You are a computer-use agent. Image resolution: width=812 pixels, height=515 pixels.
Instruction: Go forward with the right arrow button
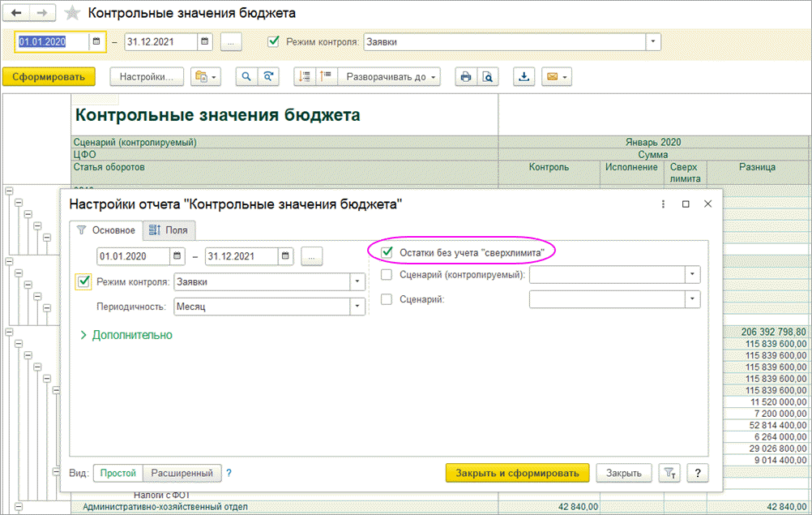(42, 13)
